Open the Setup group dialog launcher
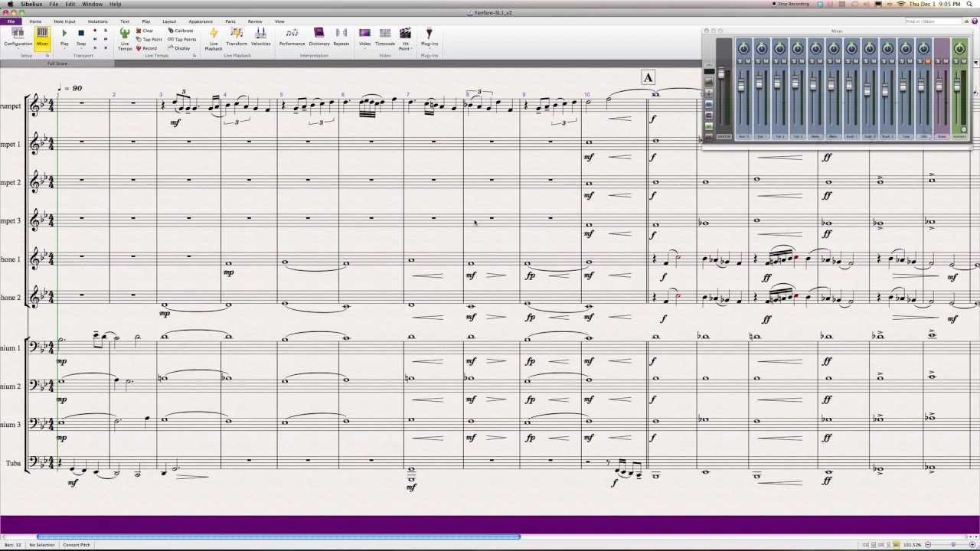 pos(47,56)
